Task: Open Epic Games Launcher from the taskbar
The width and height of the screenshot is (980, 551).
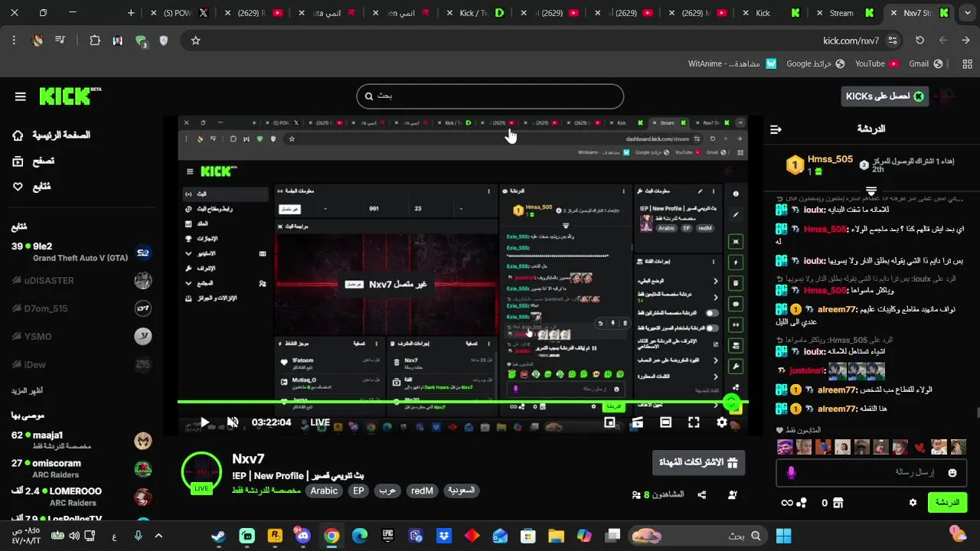Action: (387, 536)
